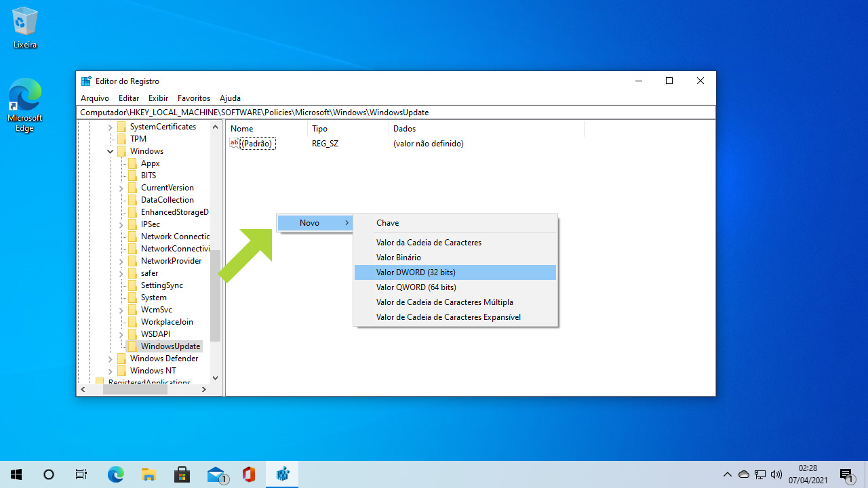Select the BITS key
The height and width of the screenshot is (488, 868).
[x=149, y=176]
